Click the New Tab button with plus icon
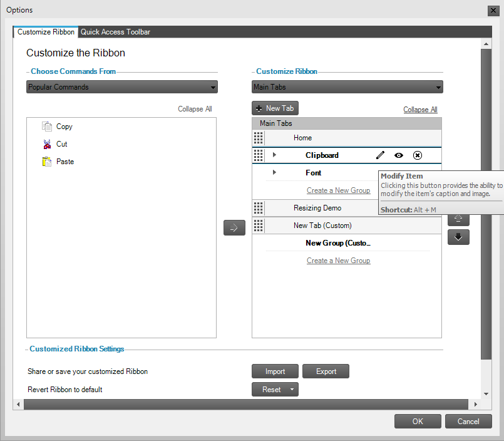 click(x=274, y=108)
